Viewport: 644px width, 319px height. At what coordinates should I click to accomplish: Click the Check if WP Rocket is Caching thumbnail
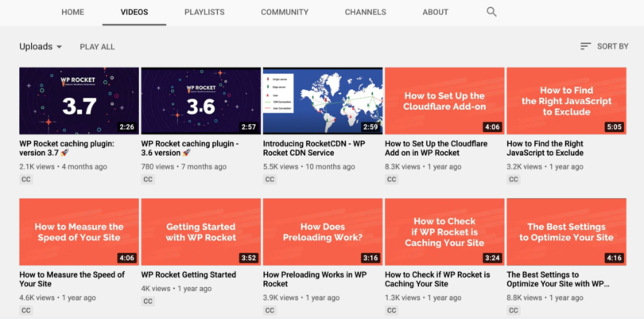click(x=444, y=231)
